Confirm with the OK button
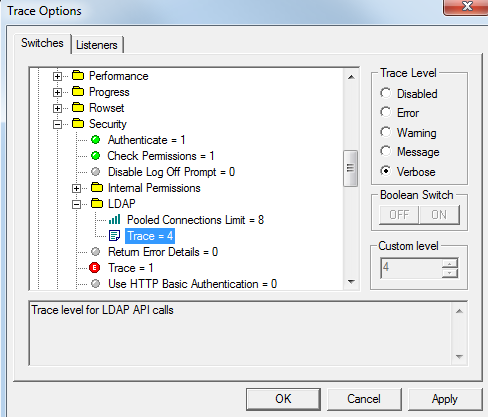This screenshot has width=488, height=417. tap(283, 399)
